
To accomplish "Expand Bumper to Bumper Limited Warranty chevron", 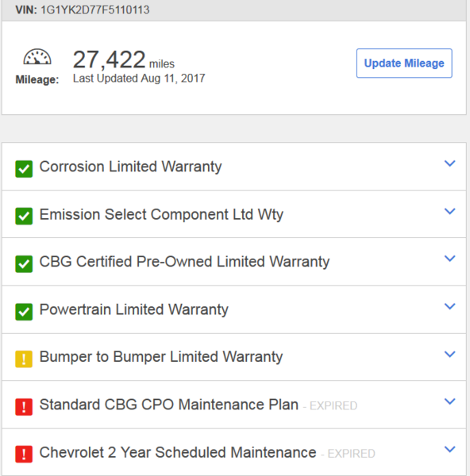I will tap(450, 354).
